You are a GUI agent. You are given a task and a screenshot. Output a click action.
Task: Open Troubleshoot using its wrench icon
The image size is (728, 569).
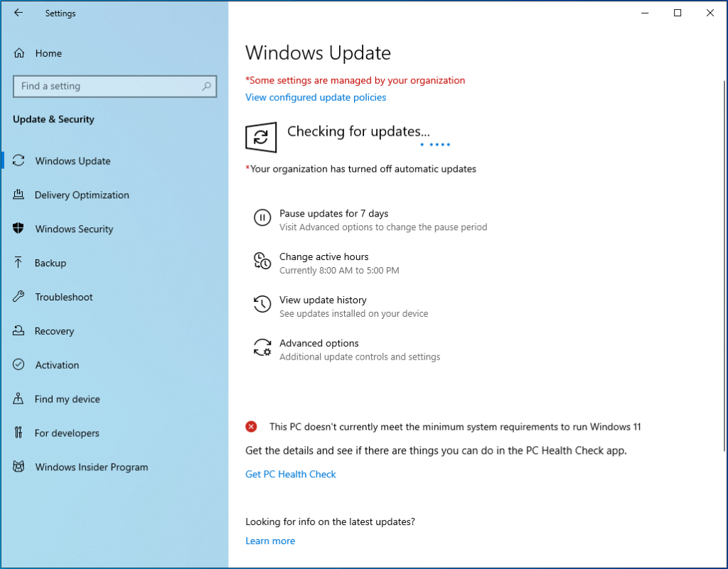tap(18, 297)
